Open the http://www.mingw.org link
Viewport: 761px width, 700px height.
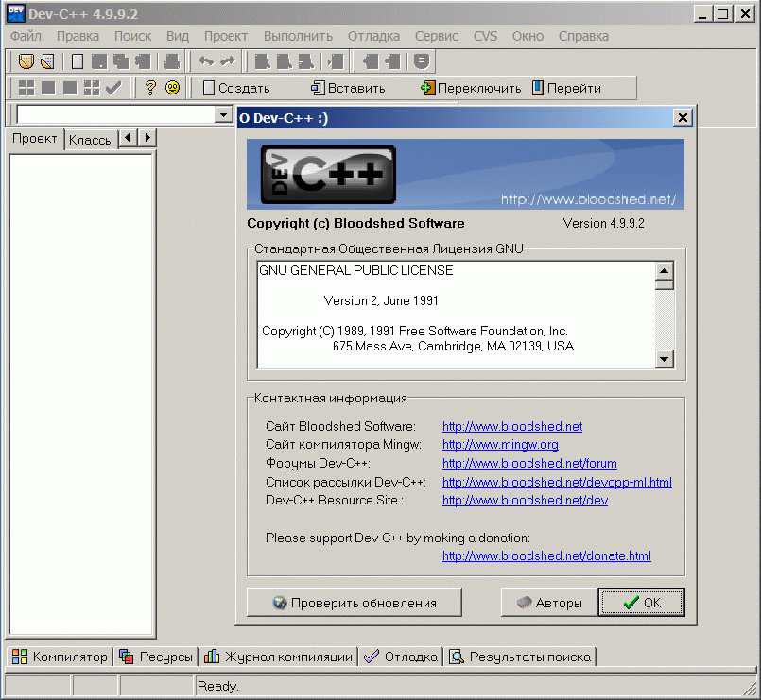[x=500, y=444]
